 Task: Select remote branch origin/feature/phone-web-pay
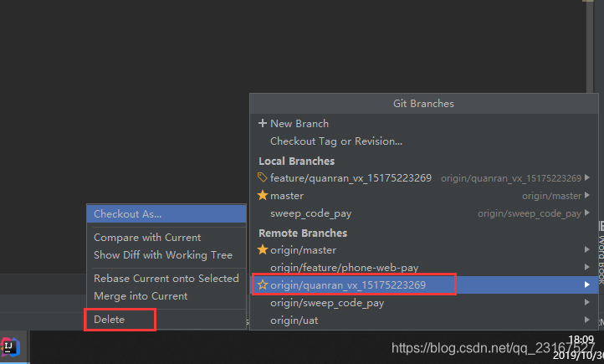pyautogui.click(x=424, y=267)
